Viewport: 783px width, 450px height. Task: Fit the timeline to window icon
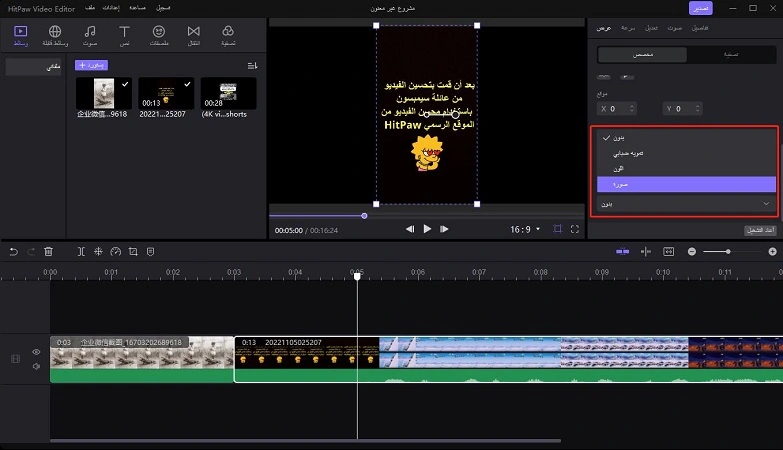(669, 252)
